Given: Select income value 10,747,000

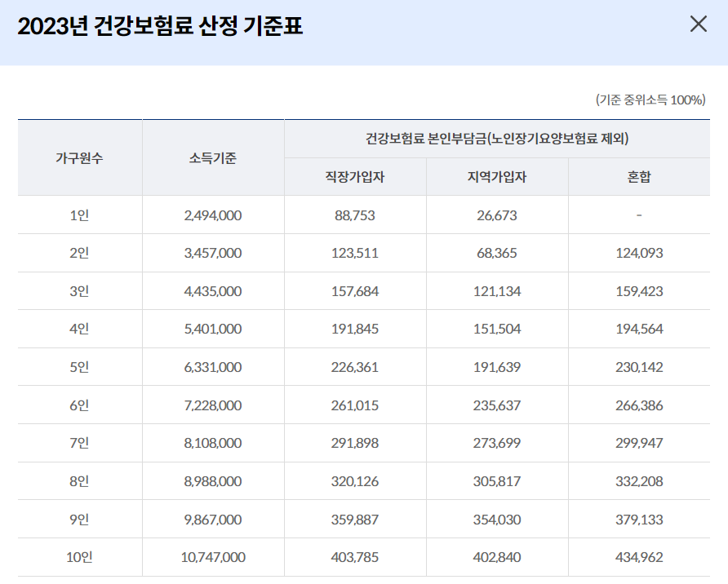Looking at the screenshot, I should pos(213,557).
